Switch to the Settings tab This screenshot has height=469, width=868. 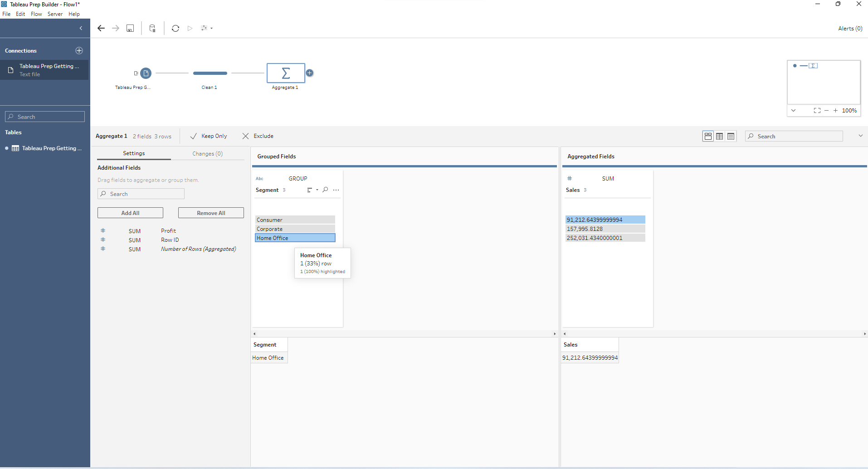coord(134,153)
